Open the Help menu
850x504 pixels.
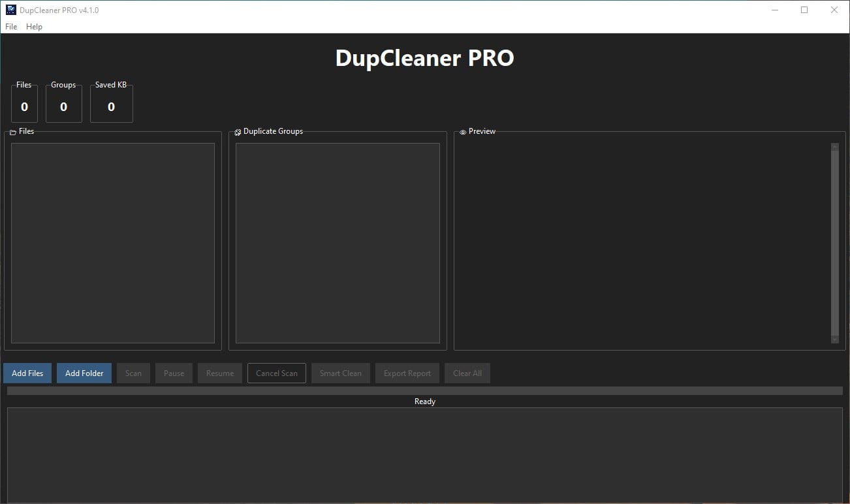[34, 27]
